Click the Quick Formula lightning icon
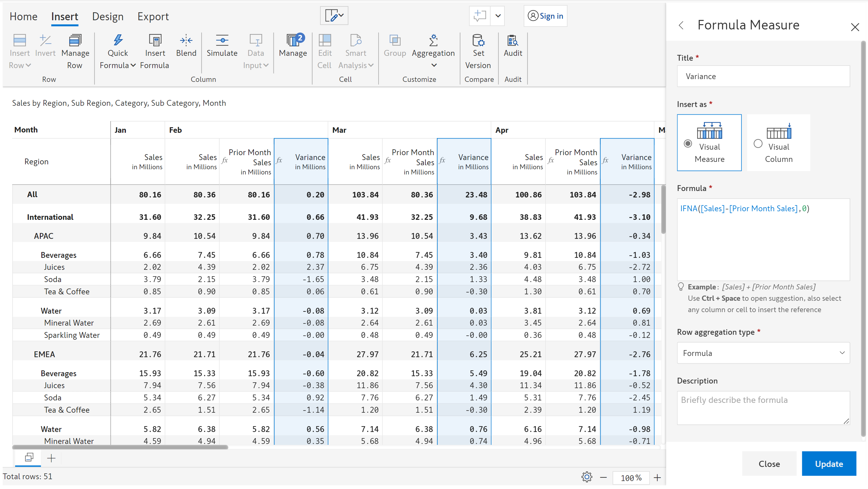The width and height of the screenshot is (868, 489). [x=118, y=40]
